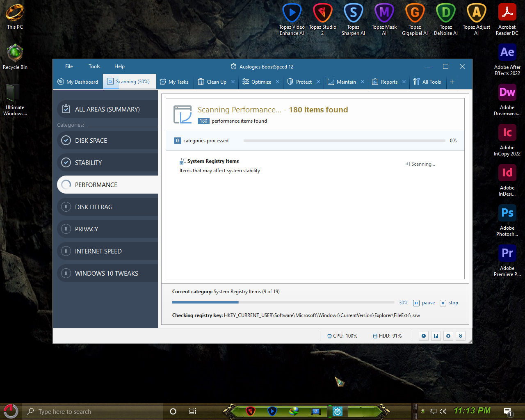Click the save icon in BoostSpeed status bar
This screenshot has width=525, height=420.
click(436, 336)
